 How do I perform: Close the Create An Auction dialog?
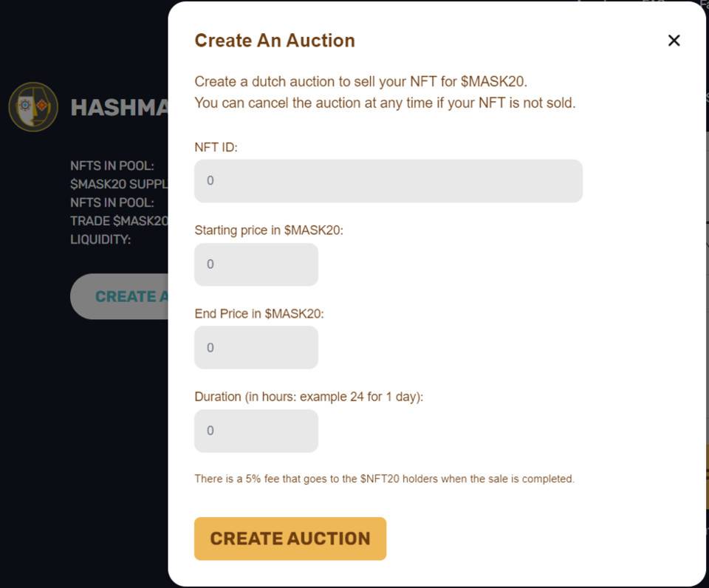point(674,41)
